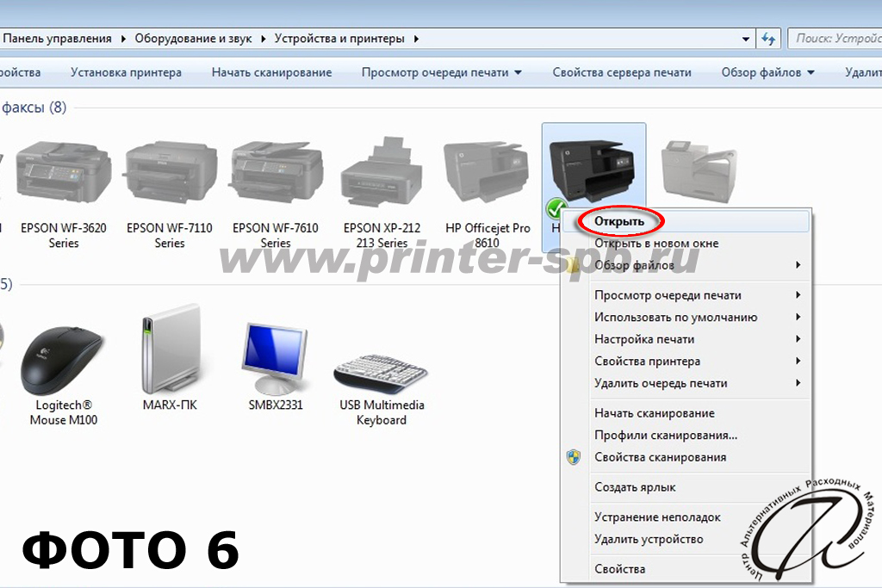The width and height of the screenshot is (882, 588).
Task: Click the search field Поиск: Устройства
Action: (x=835, y=38)
